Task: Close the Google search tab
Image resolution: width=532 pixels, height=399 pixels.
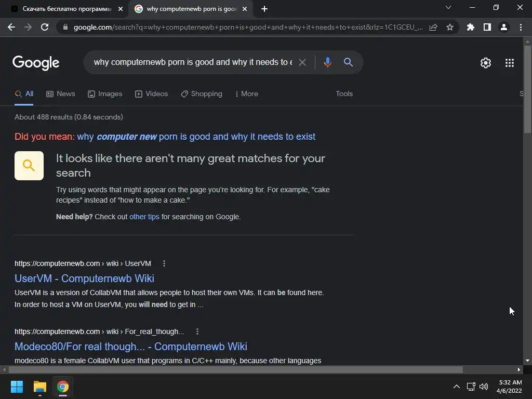Action: tap(245, 9)
